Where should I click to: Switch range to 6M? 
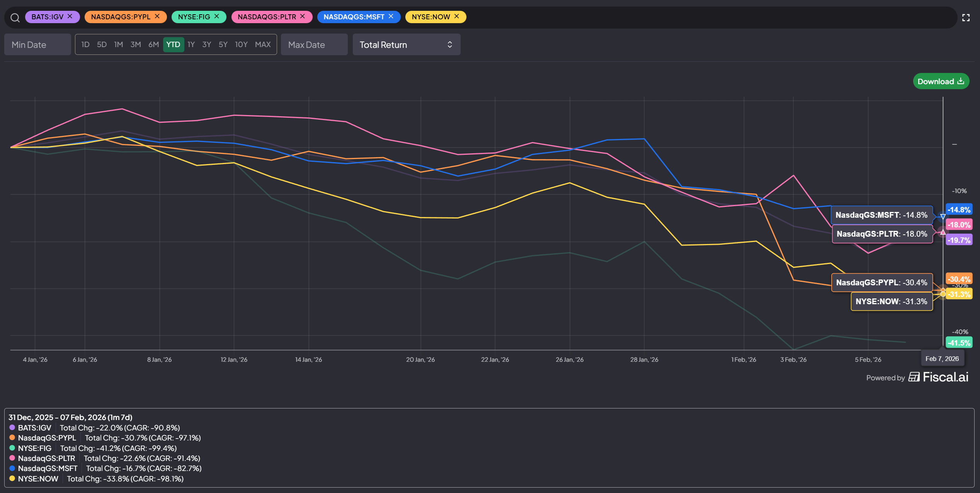click(x=153, y=44)
